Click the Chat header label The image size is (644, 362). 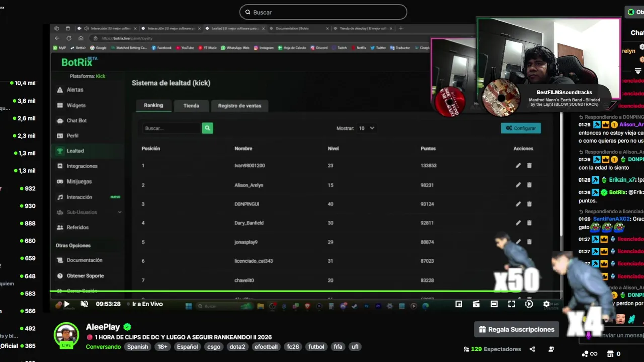tap(637, 33)
